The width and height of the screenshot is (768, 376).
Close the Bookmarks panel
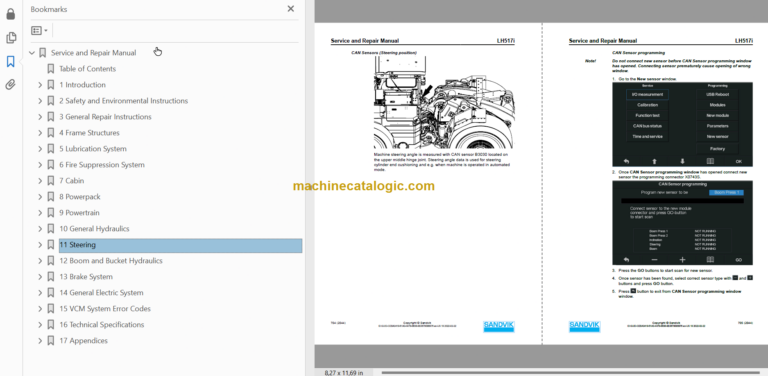(291, 9)
